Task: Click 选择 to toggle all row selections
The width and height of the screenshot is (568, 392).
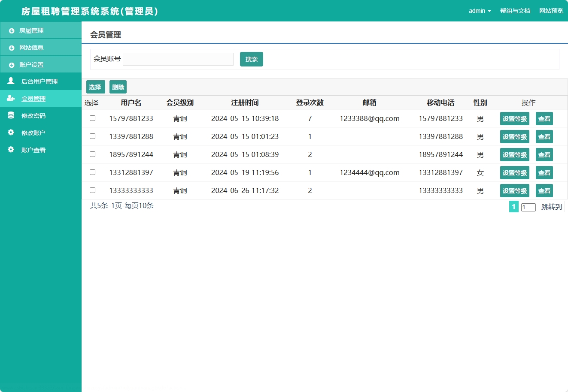Action: pyautogui.click(x=95, y=87)
